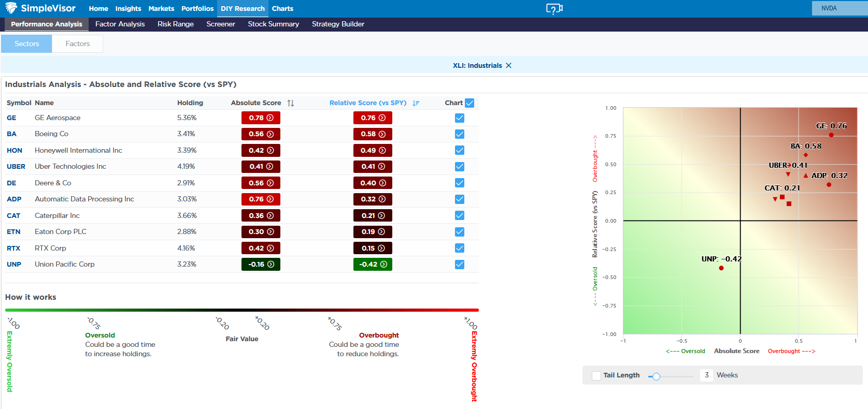868x409 pixels.
Task: Open the DIY Research menu
Action: [x=243, y=9]
